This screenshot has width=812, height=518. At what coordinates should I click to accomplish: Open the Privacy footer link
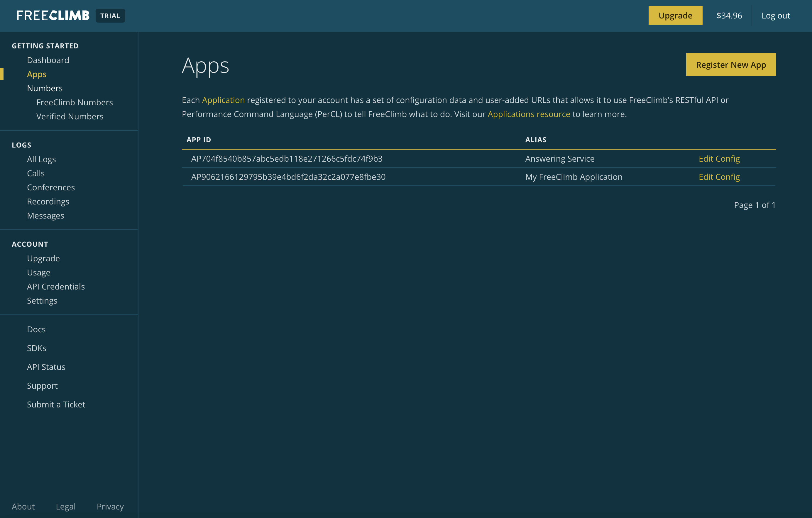(110, 507)
